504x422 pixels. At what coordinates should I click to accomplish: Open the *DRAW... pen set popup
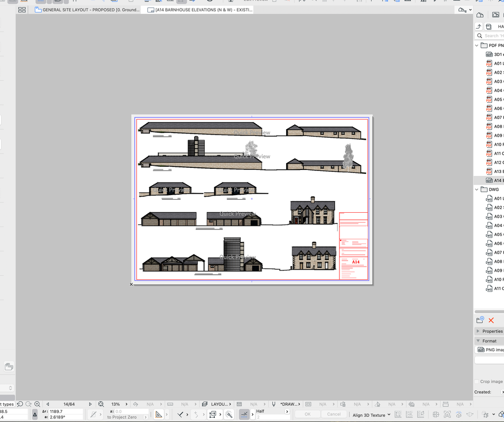(x=291, y=404)
